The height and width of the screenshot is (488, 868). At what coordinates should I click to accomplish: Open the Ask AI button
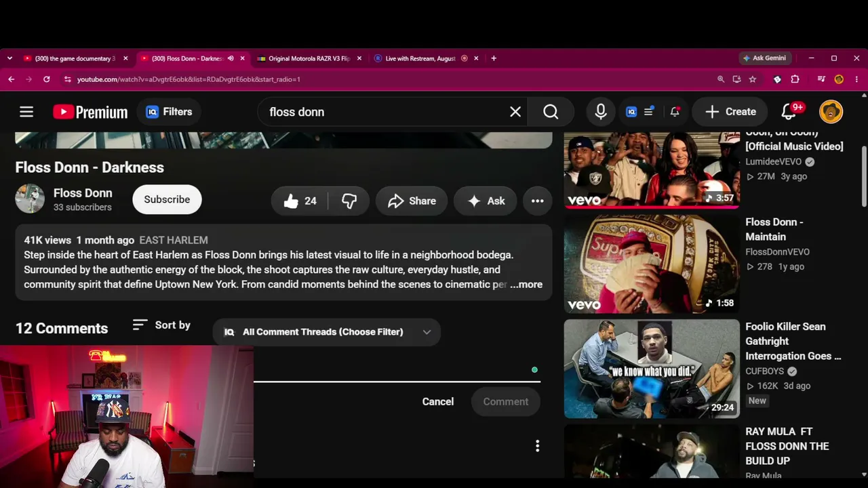486,201
